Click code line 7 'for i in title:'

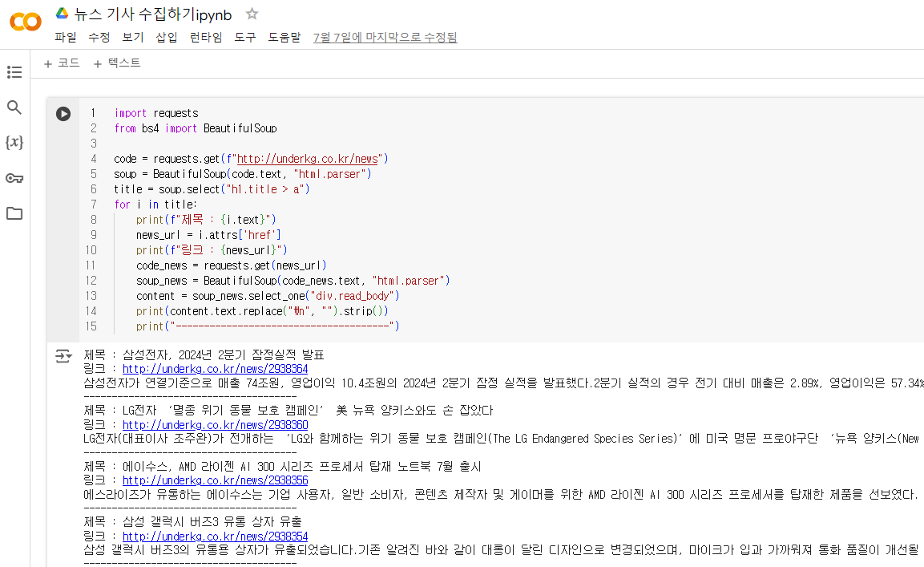(155, 205)
